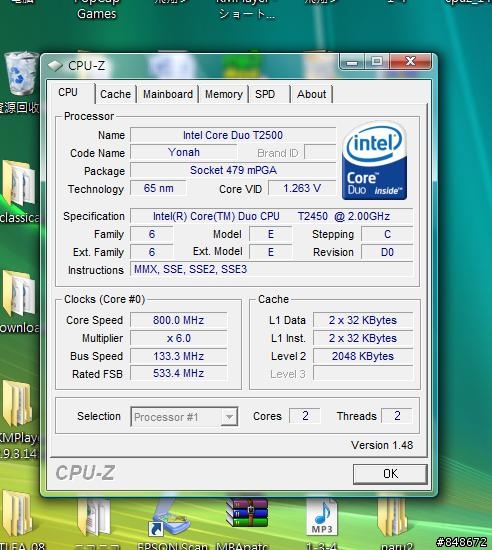
Task: Open the TLEA_08 folder icon
Action: [x=17, y=514]
